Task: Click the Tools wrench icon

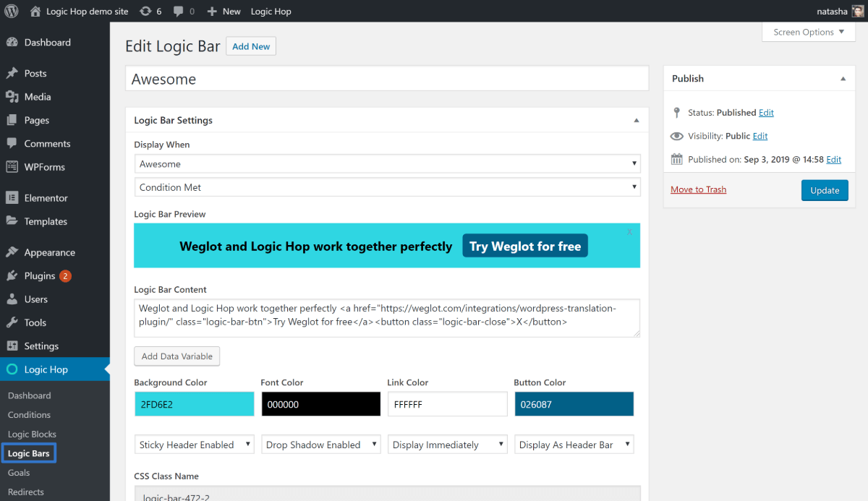Action: tap(12, 322)
